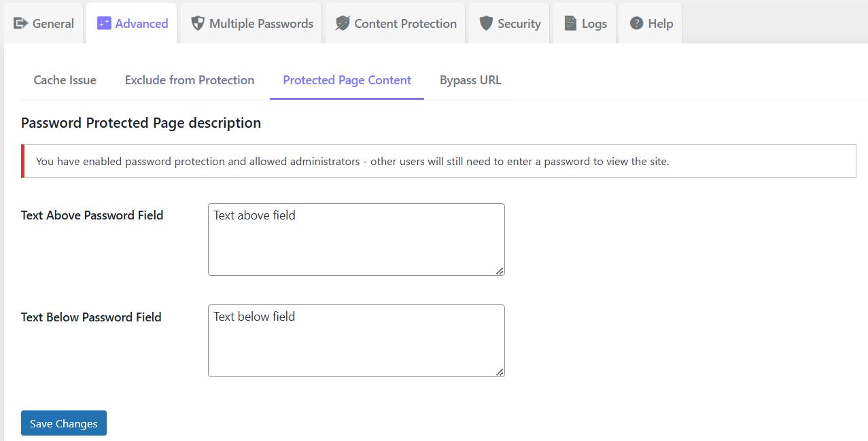Click inside the Text Below Password Field box
The image size is (868, 441).
[355, 340]
